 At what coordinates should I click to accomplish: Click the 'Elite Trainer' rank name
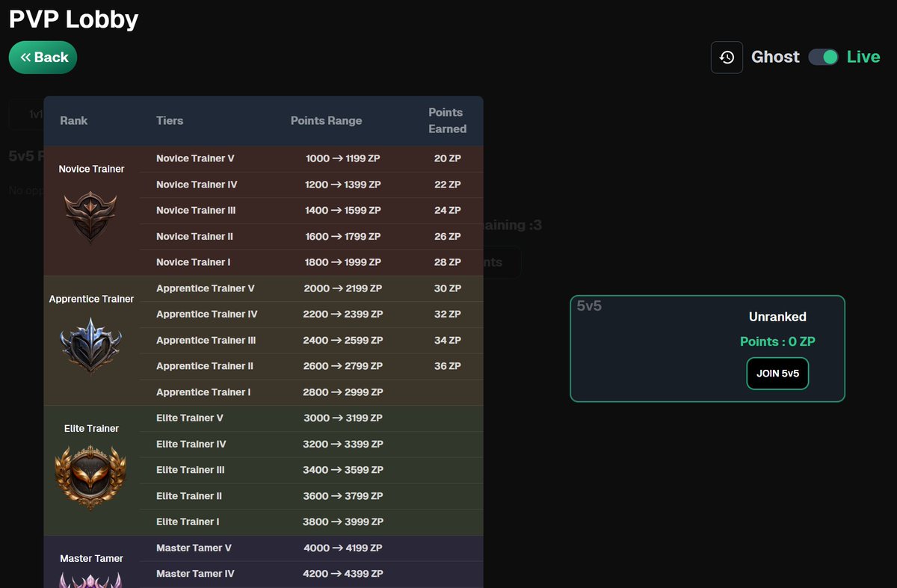pos(91,429)
